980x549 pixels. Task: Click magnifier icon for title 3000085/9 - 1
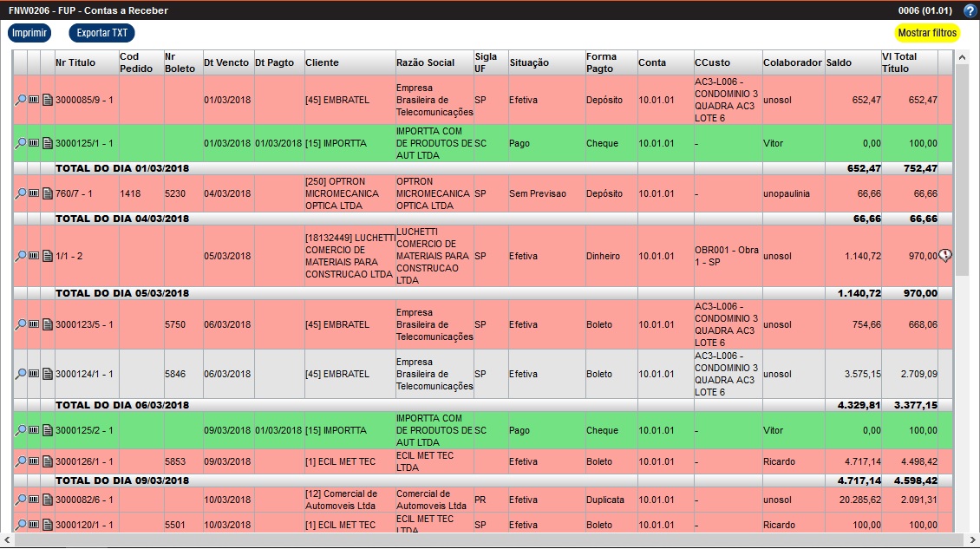click(x=21, y=100)
